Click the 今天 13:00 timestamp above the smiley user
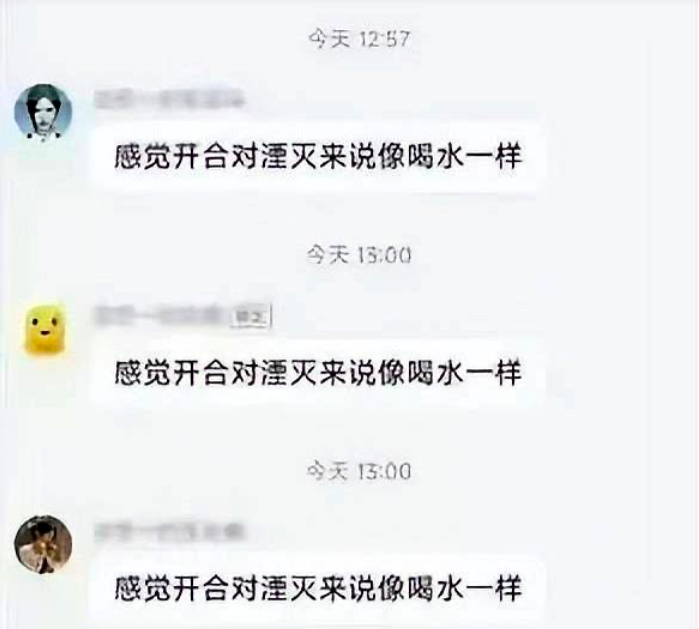This screenshot has height=629, width=699. (359, 255)
